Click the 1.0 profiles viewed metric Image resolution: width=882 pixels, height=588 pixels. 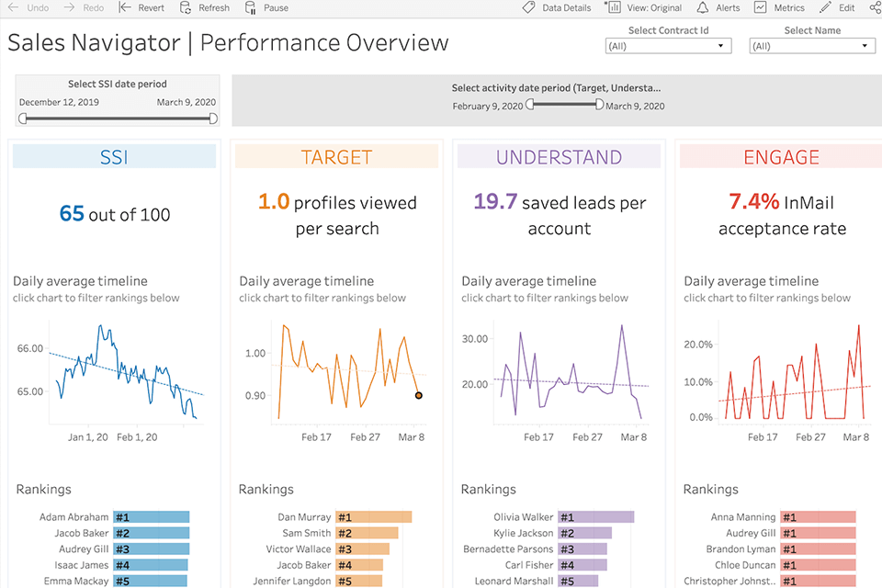pos(337,215)
